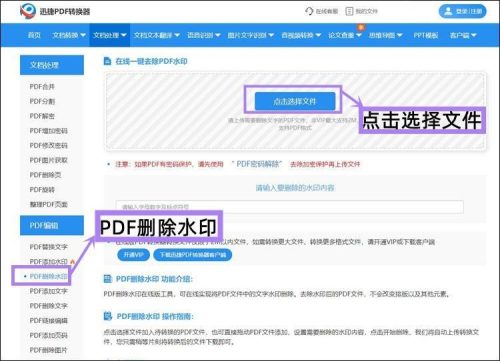Click the 下载迅捷PDF转换器客户端 button

pos(193,255)
